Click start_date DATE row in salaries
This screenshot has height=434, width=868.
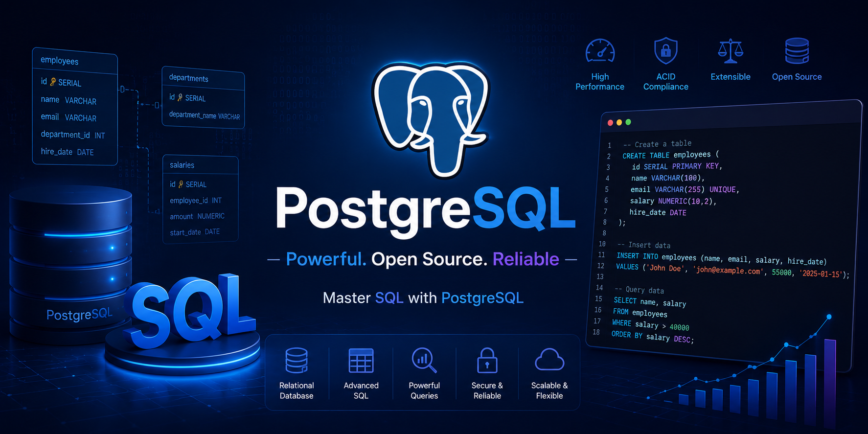pyautogui.click(x=195, y=232)
